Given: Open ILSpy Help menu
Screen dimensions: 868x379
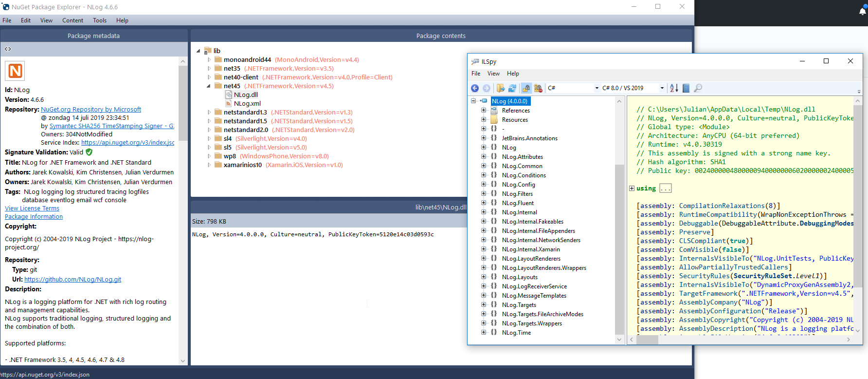Looking at the screenshot, I should pos(513,74).
